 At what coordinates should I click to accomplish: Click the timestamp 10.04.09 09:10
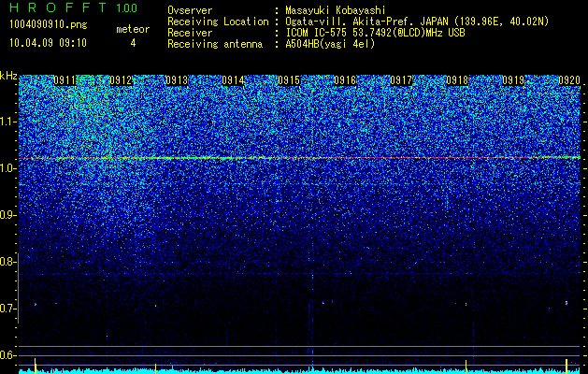point(48,43)
